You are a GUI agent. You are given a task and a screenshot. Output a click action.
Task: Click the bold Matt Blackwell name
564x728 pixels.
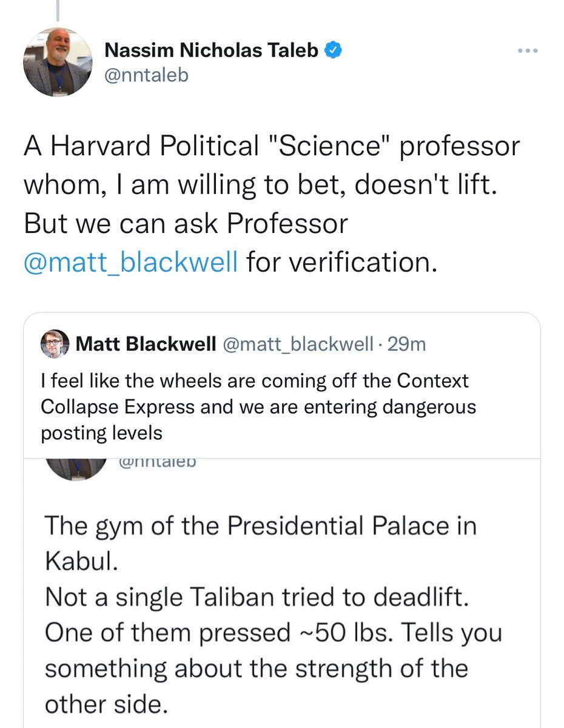coord(147,345)
